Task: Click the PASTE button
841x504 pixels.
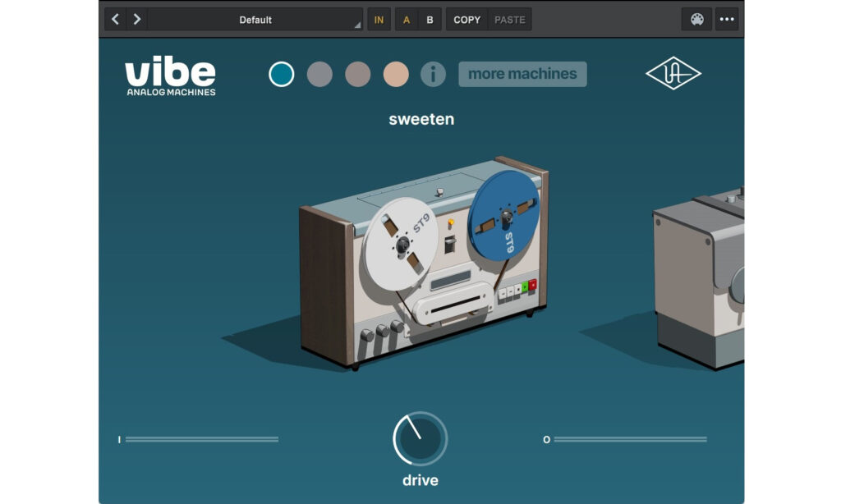Action: (510, 20)
